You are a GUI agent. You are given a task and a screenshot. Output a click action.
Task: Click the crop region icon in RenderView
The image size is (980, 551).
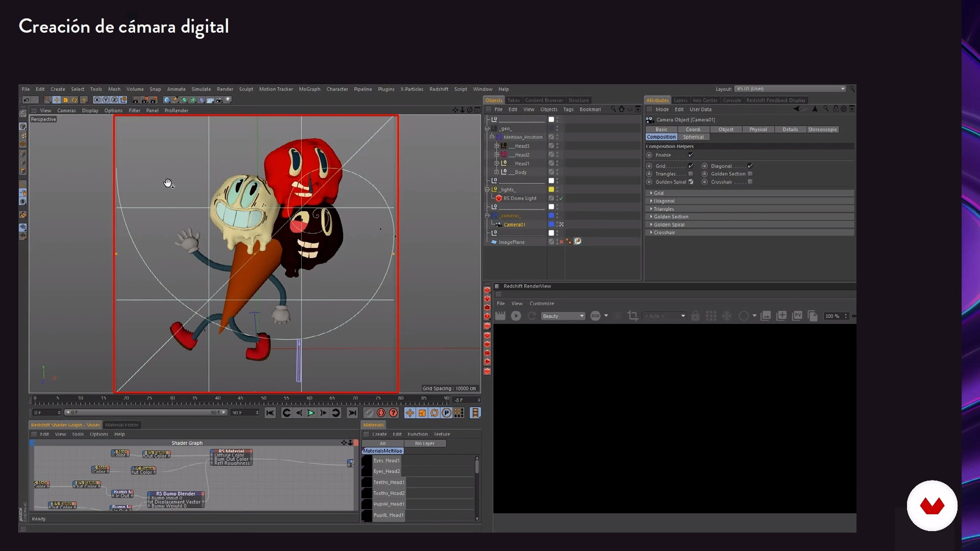coord(633,316)
